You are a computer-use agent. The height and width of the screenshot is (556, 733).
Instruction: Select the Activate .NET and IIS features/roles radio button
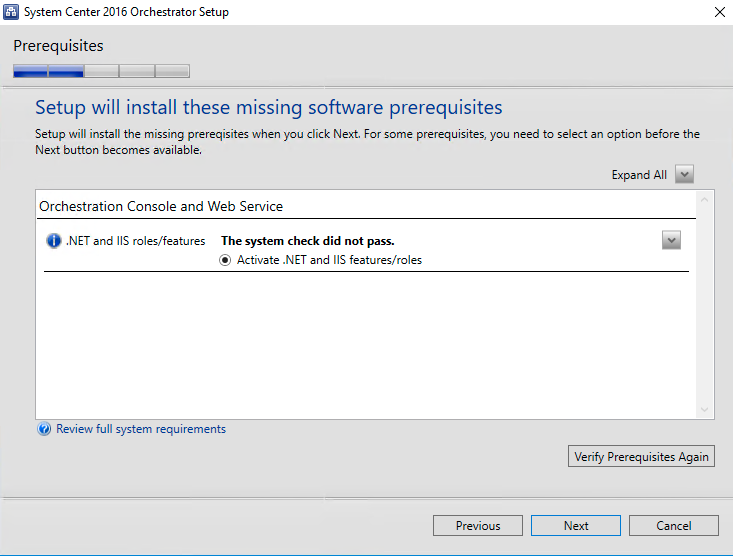[226, 260]
